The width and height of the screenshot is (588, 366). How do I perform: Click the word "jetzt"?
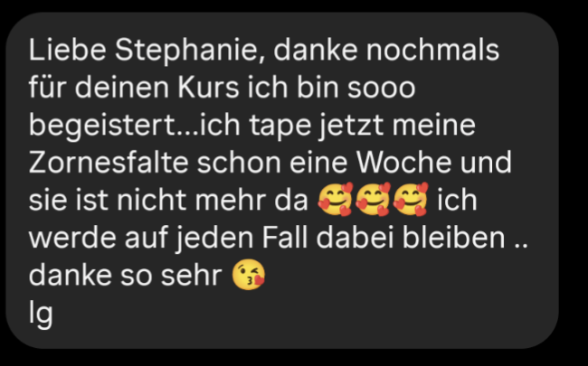click(351, 127)
